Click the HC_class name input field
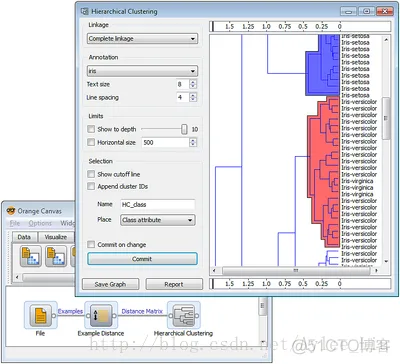The height and width of the screenshot is (364, 400). tap(158, 204)
